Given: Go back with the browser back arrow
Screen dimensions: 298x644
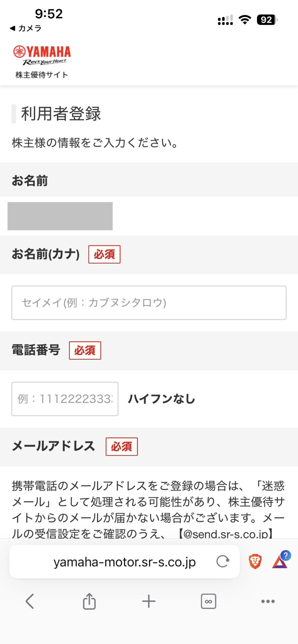Looking at the screenshot, I should [x=30, y=601].
